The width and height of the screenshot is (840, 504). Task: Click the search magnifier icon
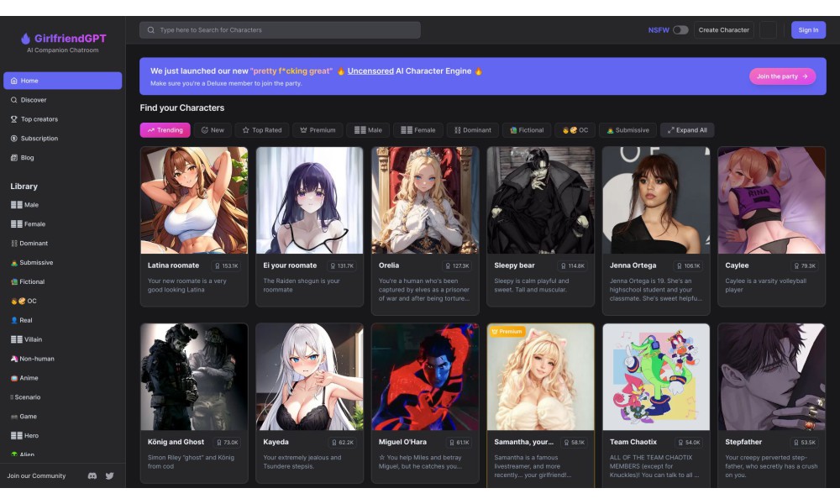(151, 30)
